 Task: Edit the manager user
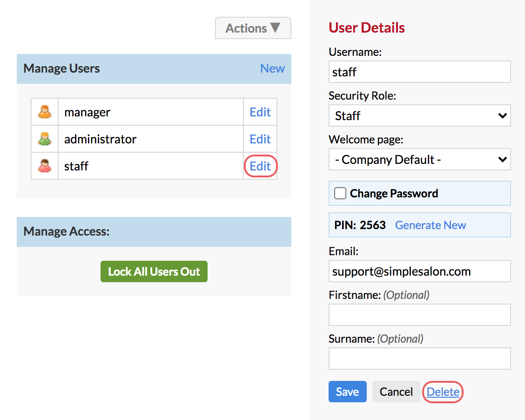(260, 112)
